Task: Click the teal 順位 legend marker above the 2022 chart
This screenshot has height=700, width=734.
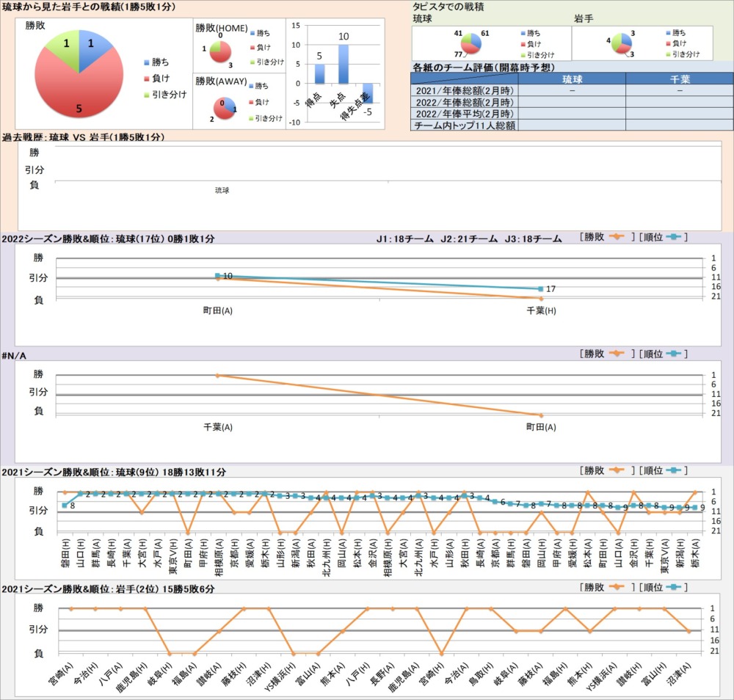Action: [x=673, y=237]
